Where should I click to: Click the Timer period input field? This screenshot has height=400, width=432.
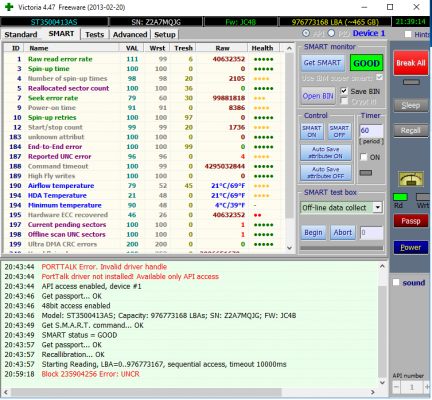click(371, 130)
